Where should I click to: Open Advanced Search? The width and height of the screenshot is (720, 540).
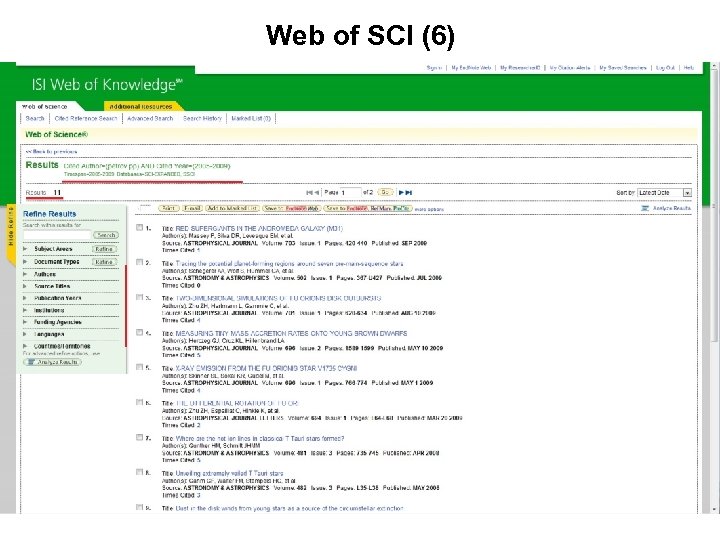coord(150,118)
